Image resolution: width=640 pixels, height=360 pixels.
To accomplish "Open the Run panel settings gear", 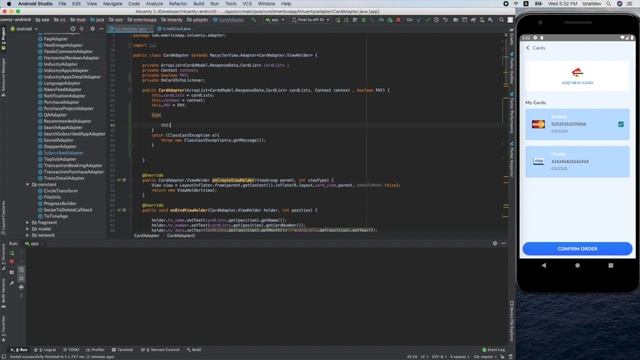I will point(495,243).
